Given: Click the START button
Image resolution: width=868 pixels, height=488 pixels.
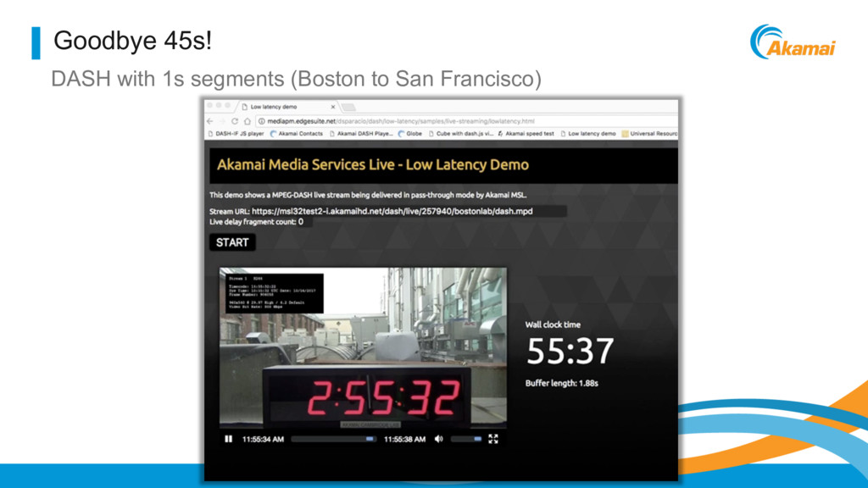Looking at the screenshot, I should (232, 242).
